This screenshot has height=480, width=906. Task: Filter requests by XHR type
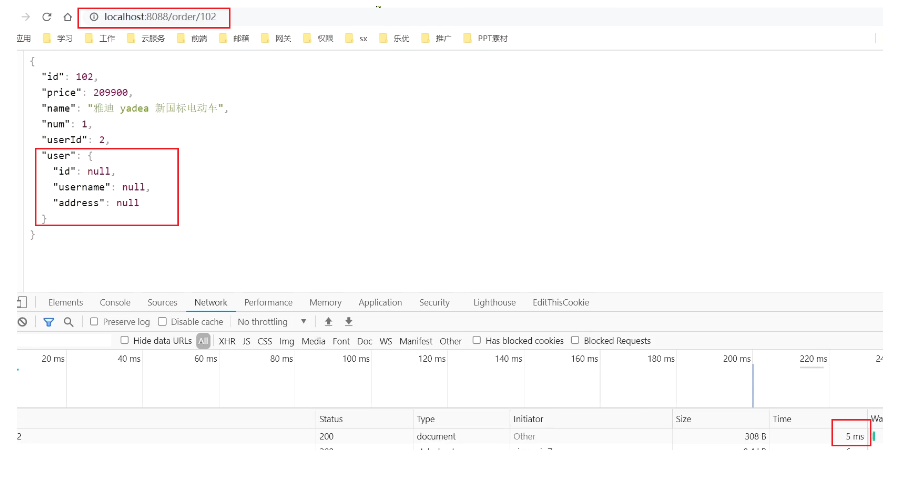pyautogui.click(x=227, y=341)
